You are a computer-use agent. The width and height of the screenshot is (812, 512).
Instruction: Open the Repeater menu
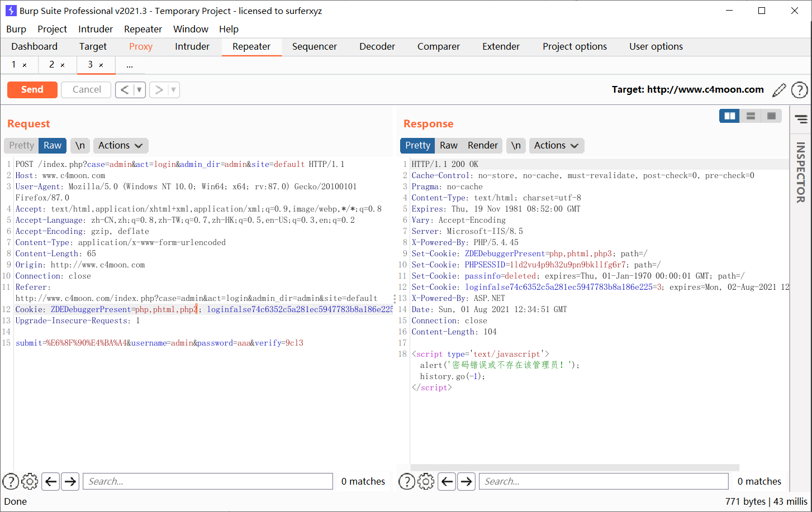click(143, 29)
